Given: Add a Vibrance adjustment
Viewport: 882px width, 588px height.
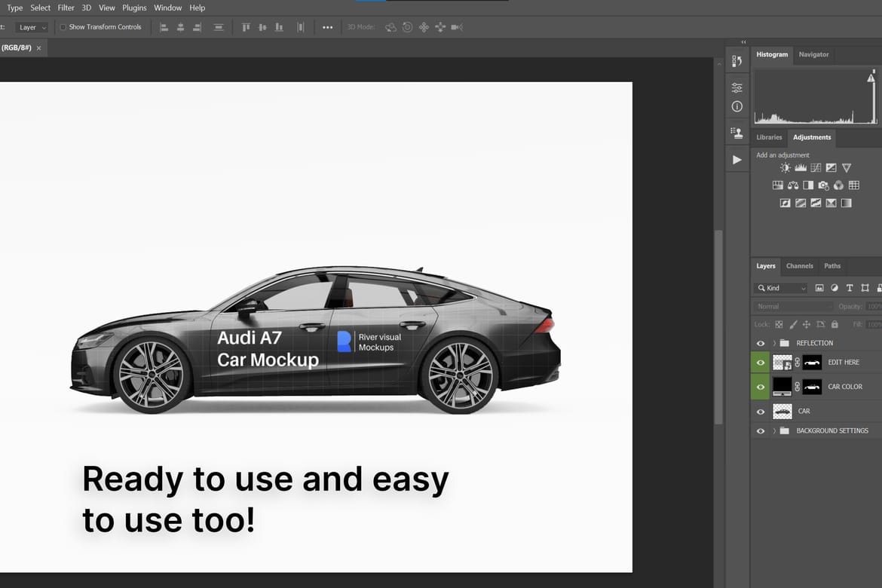Looking at the screenshot, I should pyautogui.click(x=847, y=167).
